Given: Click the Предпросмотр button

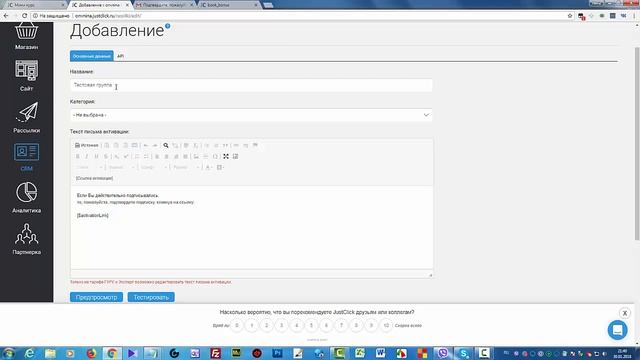Looking at the screenshot, I should click(x=96, y=297).
